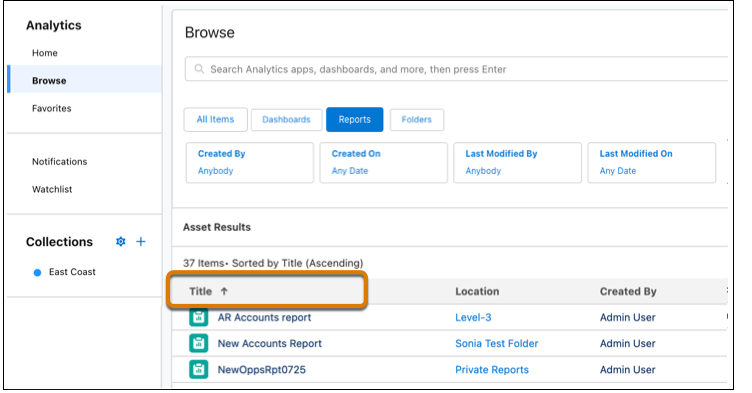The width and height of the screenshot is (752, 393).
Task: Click the New Accounts Report icon
Action: click(199, 343)
